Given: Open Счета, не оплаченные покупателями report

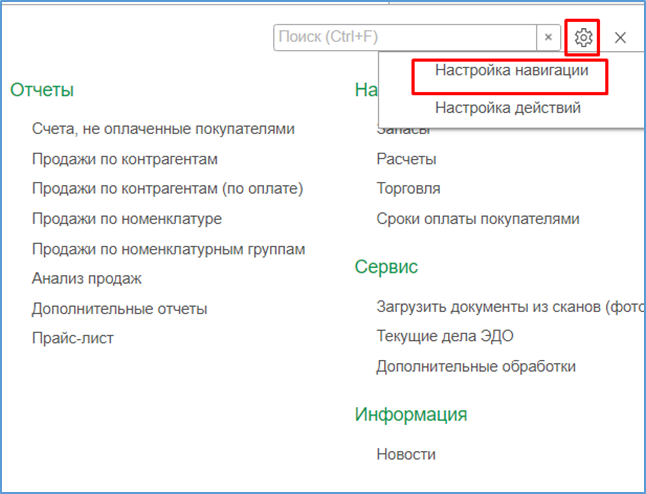Looking at the screenshot, I should click(163, 129).
